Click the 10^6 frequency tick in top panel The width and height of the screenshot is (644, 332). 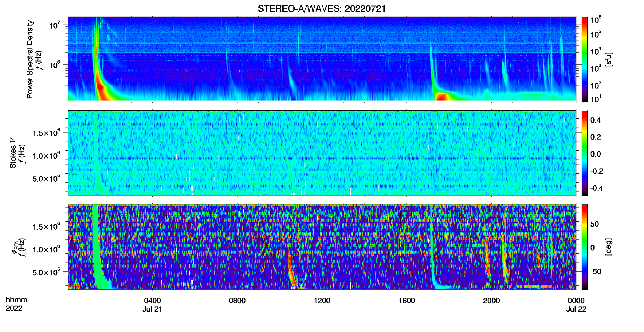[x=54, y=65]
